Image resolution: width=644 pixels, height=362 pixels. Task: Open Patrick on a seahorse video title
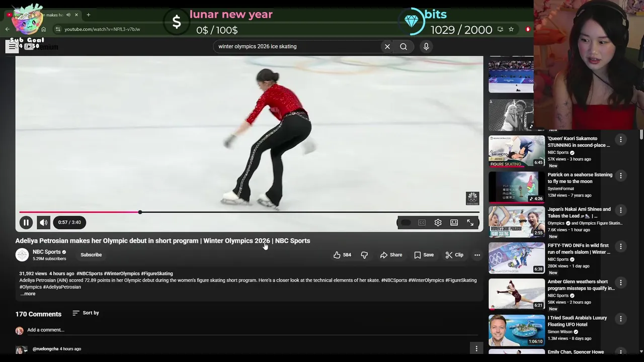(580, 178)
